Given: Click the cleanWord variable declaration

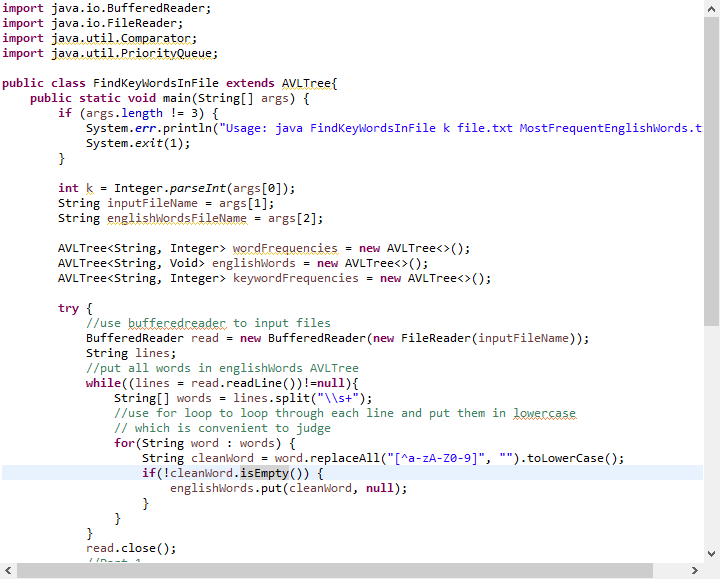Looking at the screenshot, I should (222, 458).
